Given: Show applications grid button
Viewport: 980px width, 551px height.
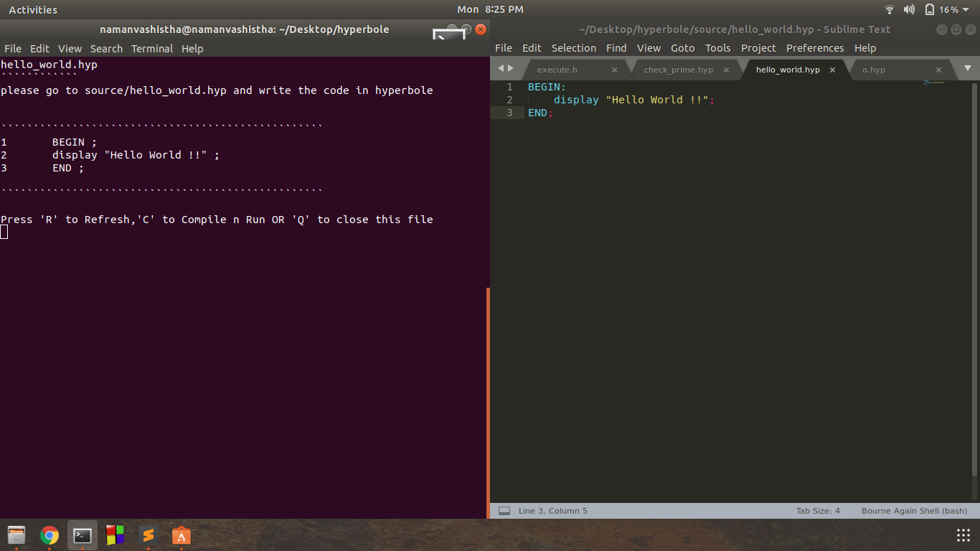Looking at the screenshot, I should (x=963, y=535).
